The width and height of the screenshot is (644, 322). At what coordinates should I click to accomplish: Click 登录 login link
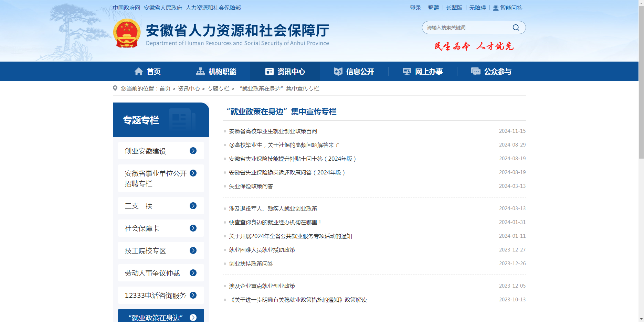click(x=415, y=8)
